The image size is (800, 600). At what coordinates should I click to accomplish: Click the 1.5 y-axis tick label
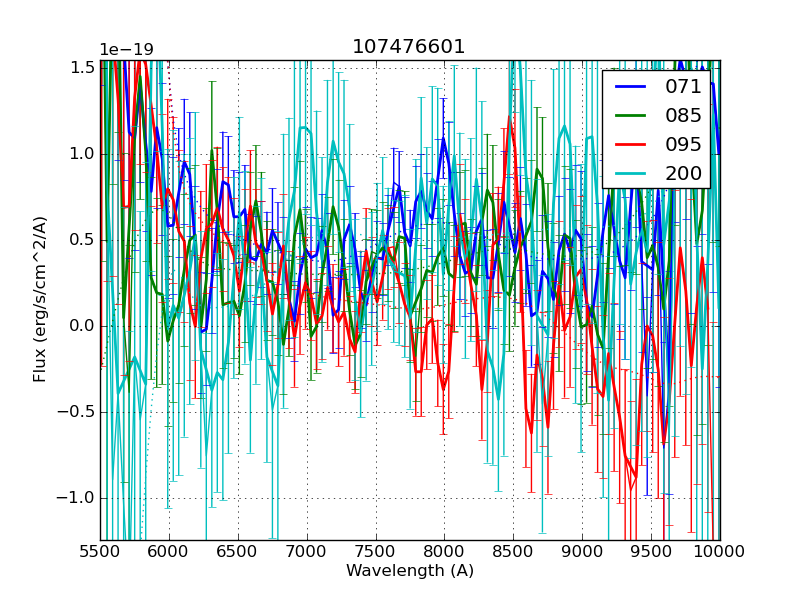(x=81, y=68)
